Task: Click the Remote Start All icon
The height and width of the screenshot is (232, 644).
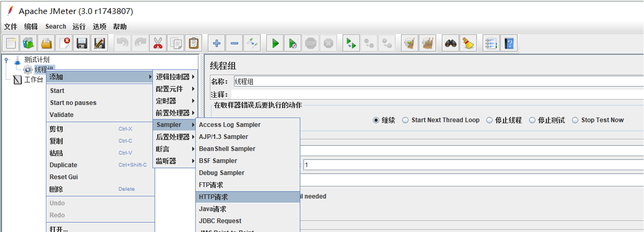Action: point(351,44)
